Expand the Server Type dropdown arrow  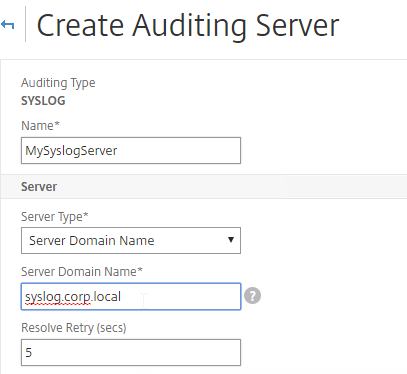point(231,240)
